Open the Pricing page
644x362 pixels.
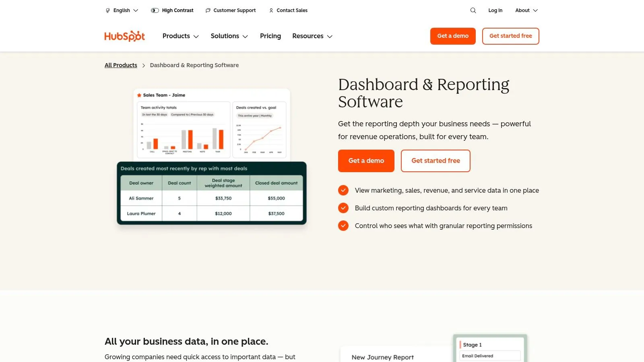pos(270,36)
